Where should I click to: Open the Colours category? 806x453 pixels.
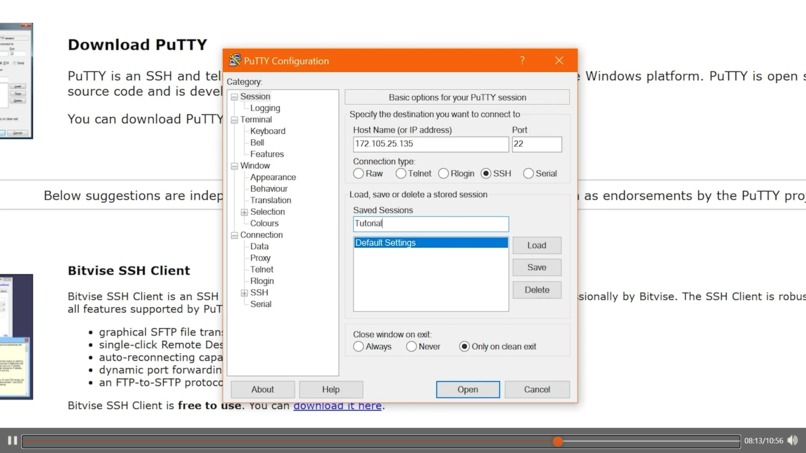[264, 223]
